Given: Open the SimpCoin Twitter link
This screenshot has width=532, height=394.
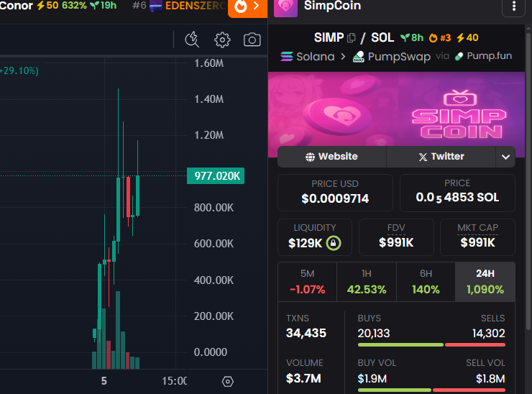Looking at the screenshot, I should (441, 157).
